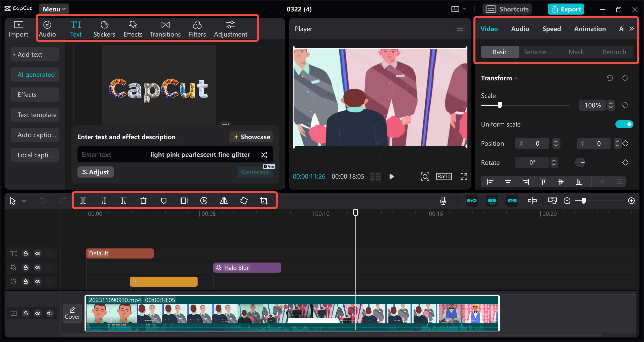Toggle linkage between clips
The width and height of the screenshot is (644, 342).
pyautogui.click(x=512, y=201)
